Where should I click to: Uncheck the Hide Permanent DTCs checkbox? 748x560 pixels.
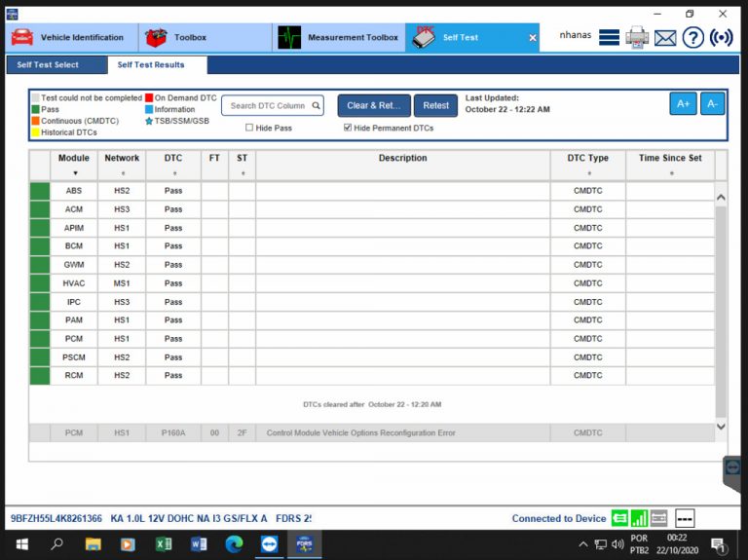(x=348, y=128)
